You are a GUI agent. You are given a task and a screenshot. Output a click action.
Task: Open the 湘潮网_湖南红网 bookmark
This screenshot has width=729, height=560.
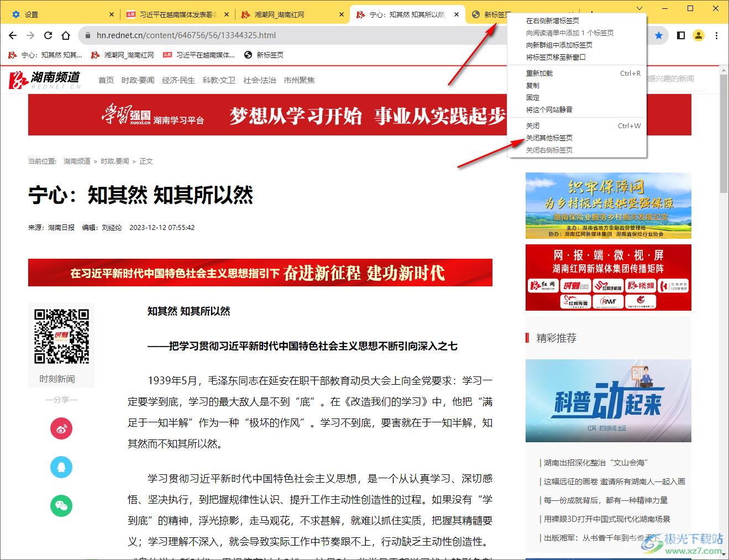point(123,55)
